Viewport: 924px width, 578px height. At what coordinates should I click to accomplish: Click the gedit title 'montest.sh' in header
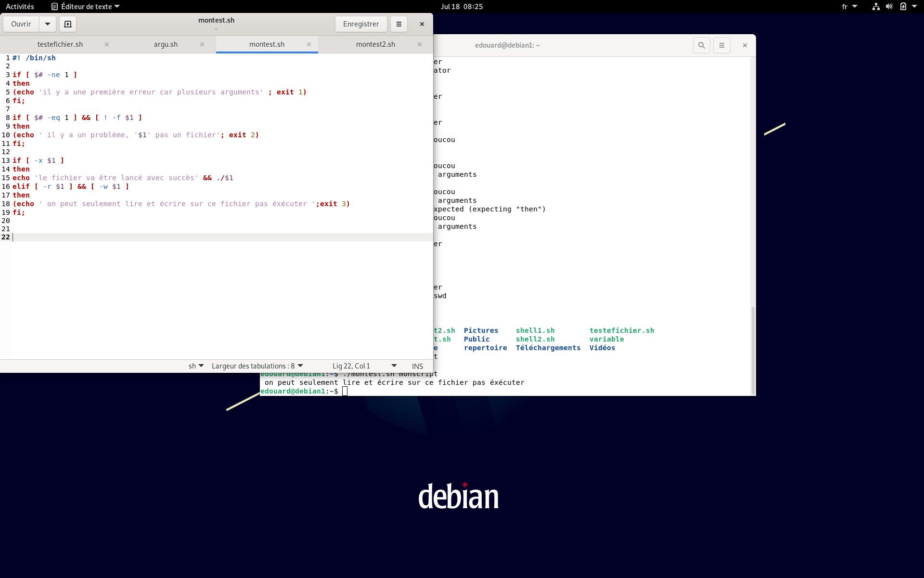(216, 20)
